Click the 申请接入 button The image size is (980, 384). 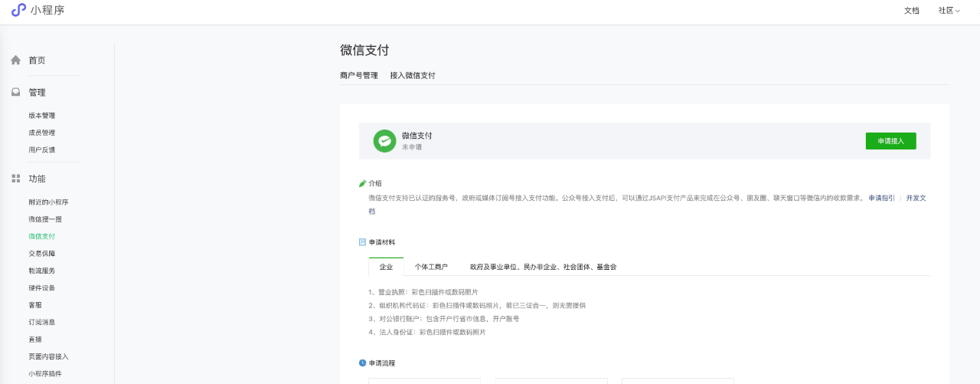click(x=891, y=141)
